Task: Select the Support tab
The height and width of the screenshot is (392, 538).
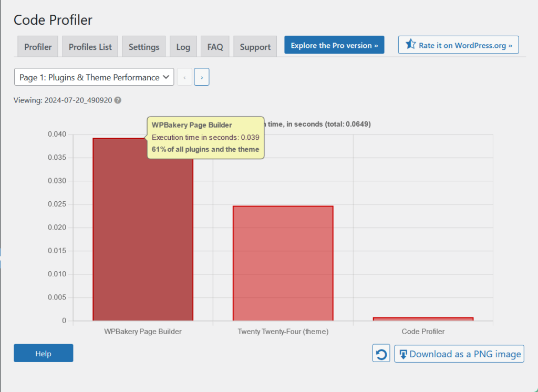Action: [255, 47]
